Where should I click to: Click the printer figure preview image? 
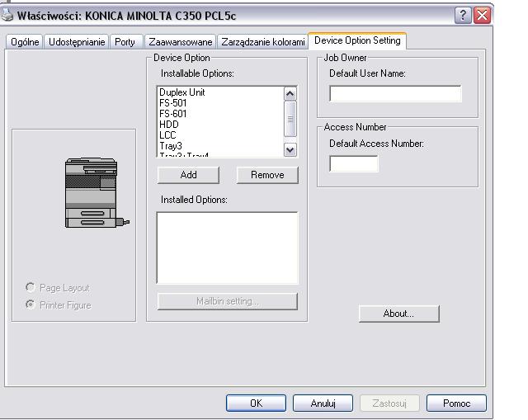pyautogui.click(x=97, y=193)
